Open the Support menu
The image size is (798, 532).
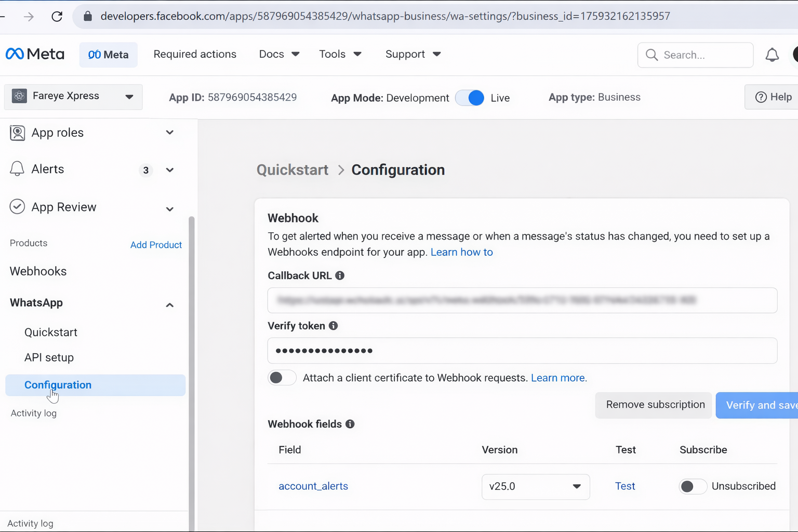click(x=413, y=54)
